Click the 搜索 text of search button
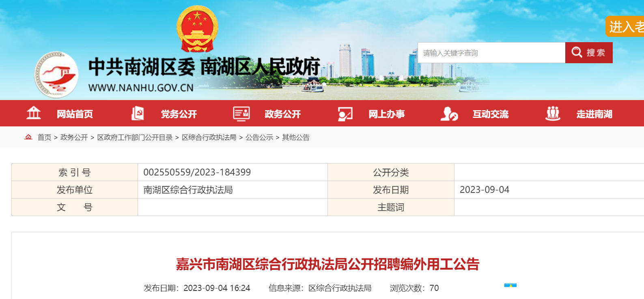This screenshot has height=299, width=644. [596, 53]
